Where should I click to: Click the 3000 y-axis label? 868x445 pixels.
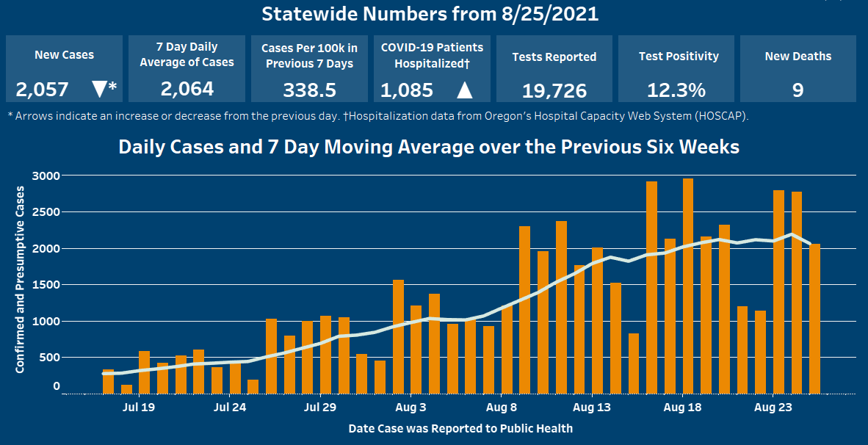point(46,176)
